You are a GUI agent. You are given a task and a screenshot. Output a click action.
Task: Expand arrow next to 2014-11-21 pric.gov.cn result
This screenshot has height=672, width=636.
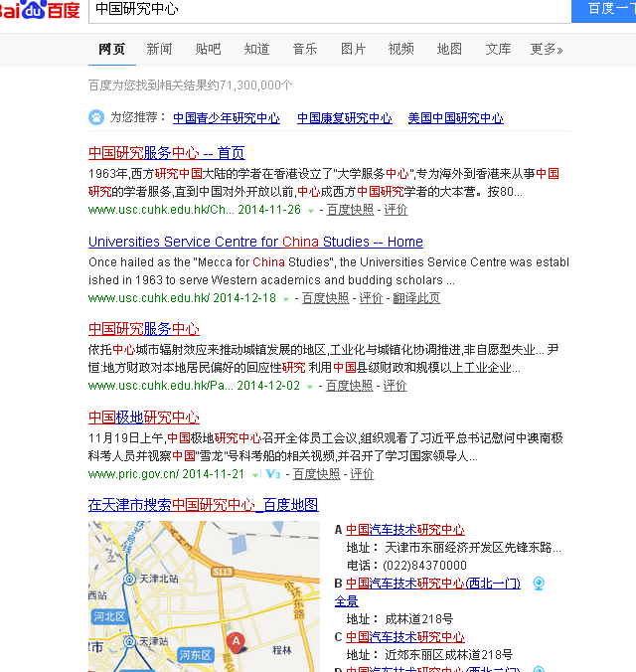pyautogui.click(x=255, y=475)
